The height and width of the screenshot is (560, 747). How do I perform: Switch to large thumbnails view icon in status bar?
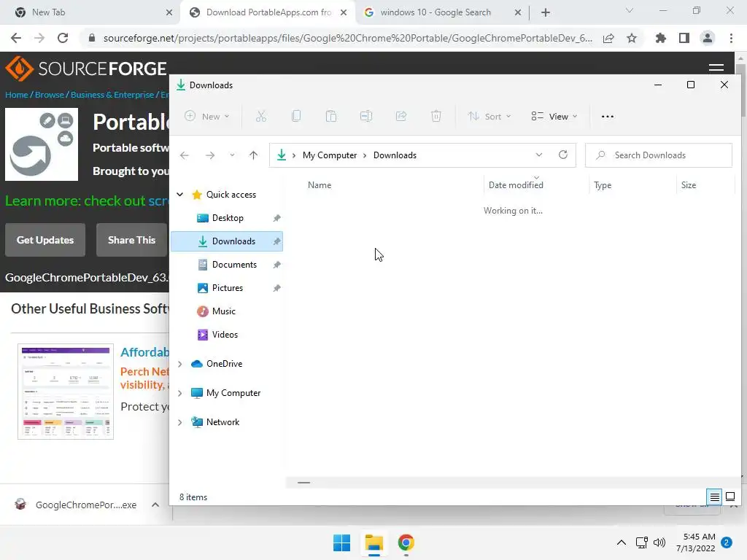(730, 497)
